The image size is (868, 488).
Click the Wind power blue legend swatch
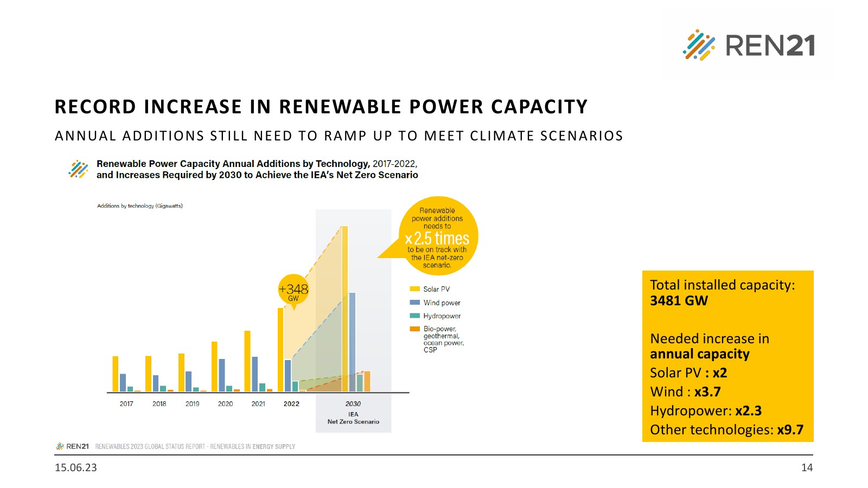pyautogui.click(x=415, y=303)
